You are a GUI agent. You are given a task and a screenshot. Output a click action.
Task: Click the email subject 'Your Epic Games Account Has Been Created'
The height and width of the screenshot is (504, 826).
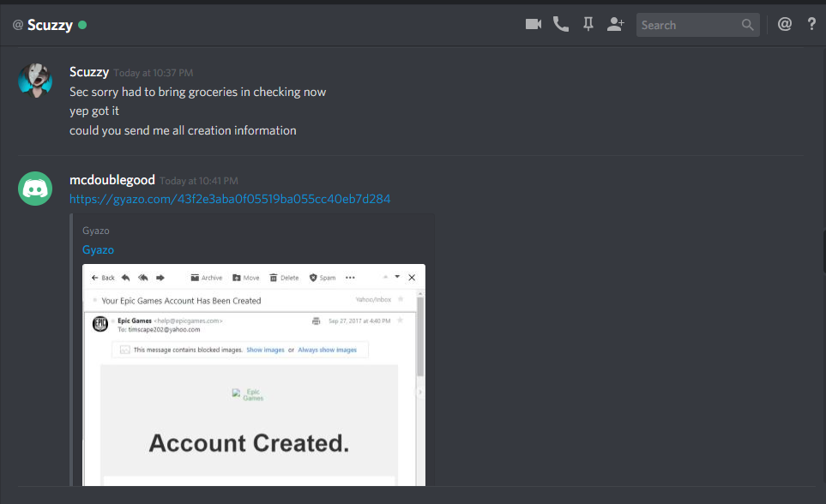click(181, 301)
